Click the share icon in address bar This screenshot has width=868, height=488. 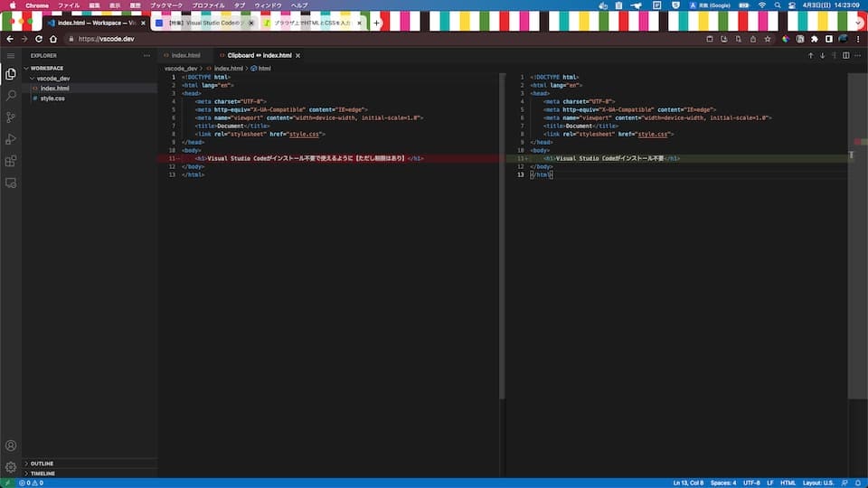753,39
